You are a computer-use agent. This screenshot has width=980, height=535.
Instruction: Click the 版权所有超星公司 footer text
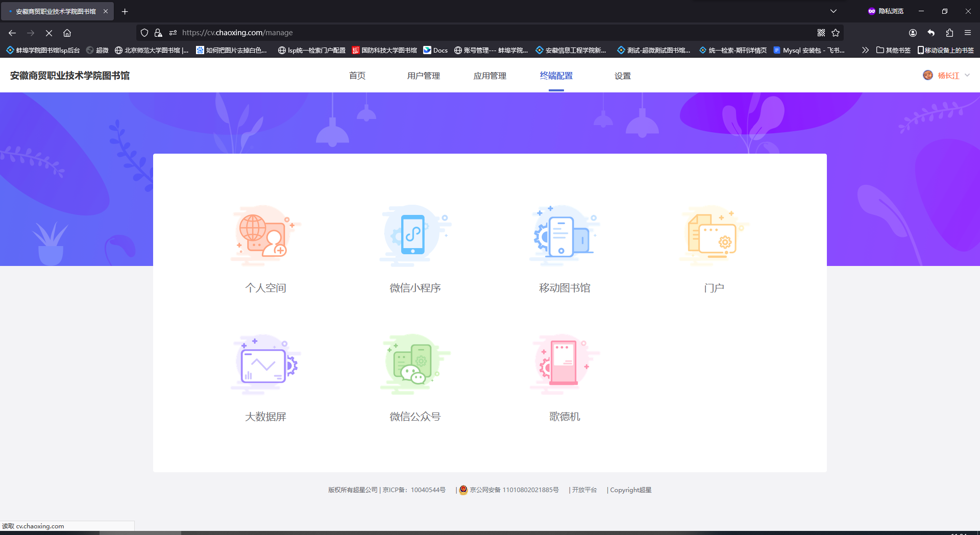(x=353, y=490)
